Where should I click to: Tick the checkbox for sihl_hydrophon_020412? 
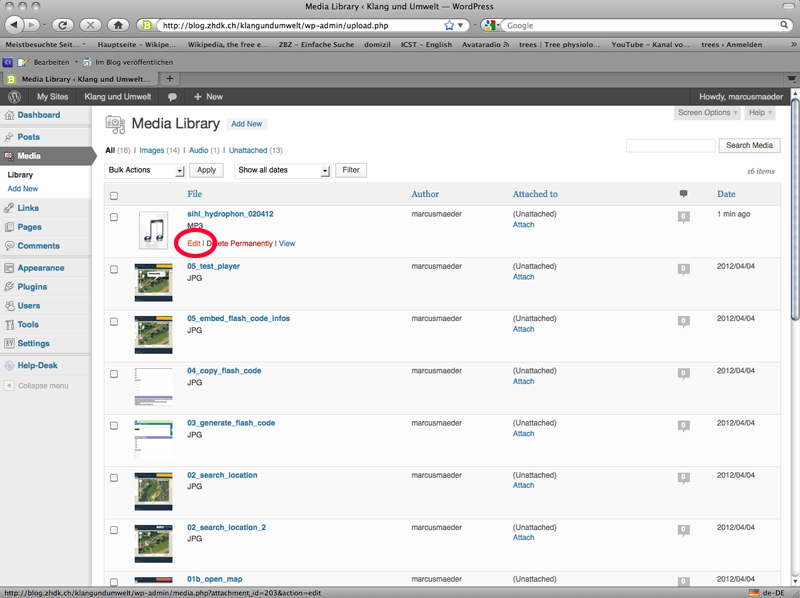(x=114, y=217)
